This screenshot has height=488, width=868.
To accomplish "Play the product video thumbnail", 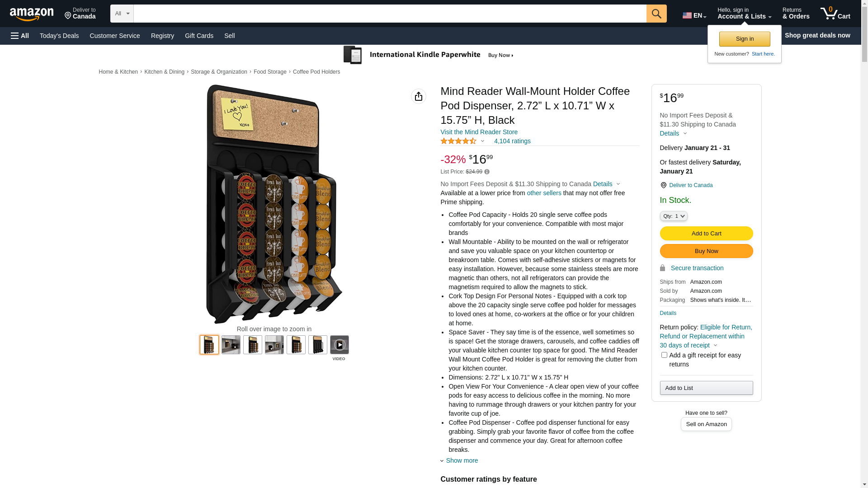I will click(x=340, y=345).
